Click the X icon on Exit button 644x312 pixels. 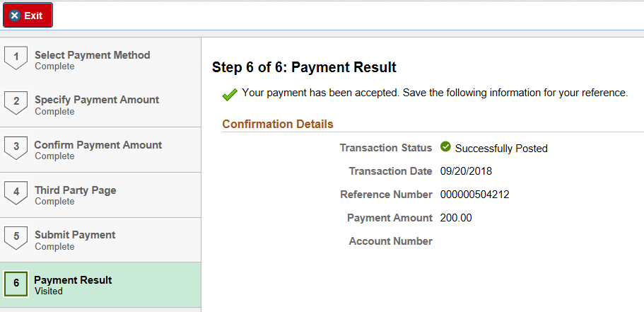pyautogui.click(x=15, y=16)
